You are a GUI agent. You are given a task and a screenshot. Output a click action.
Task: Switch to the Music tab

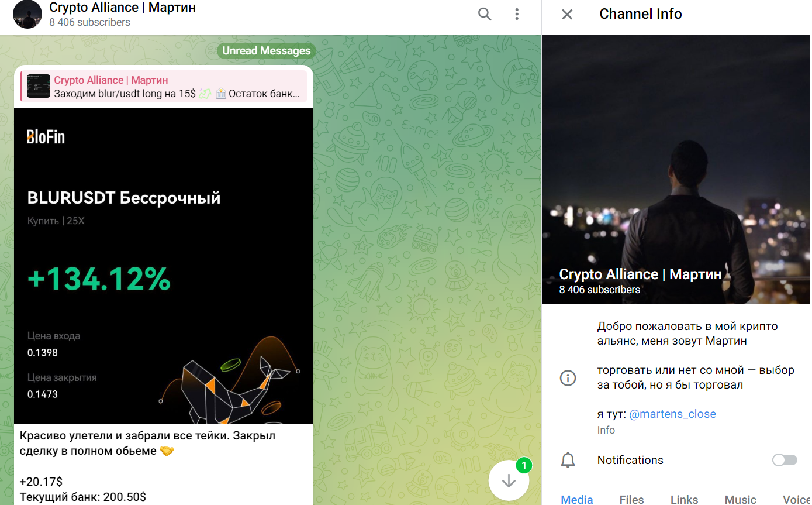[740, 499]
